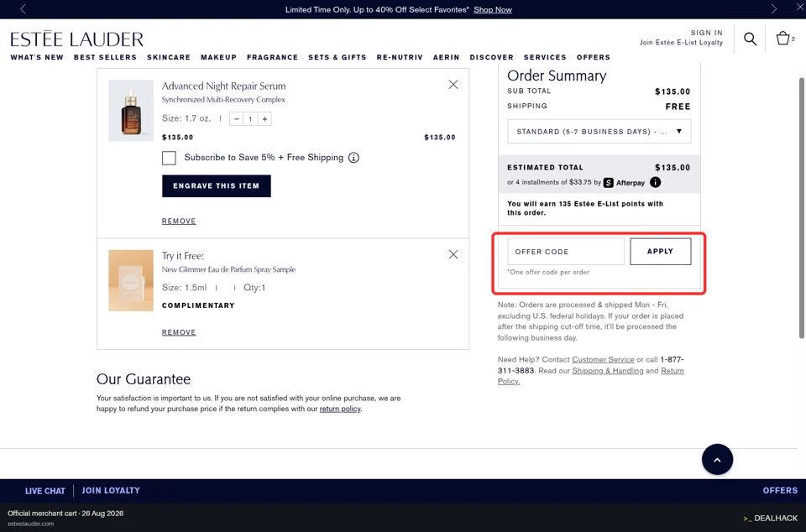Screen dimensions: 806x532
Task: Open the Sets & Gifts menu
Action: coord(338,58)
